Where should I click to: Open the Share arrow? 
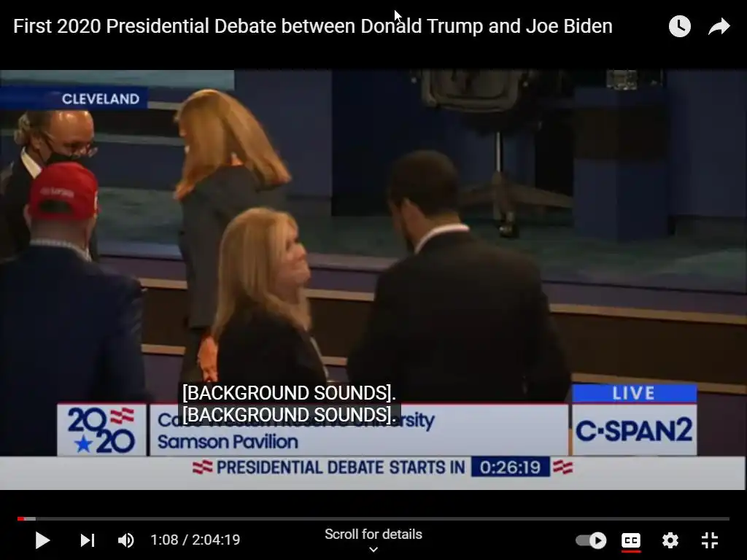(x=719, y=26)
